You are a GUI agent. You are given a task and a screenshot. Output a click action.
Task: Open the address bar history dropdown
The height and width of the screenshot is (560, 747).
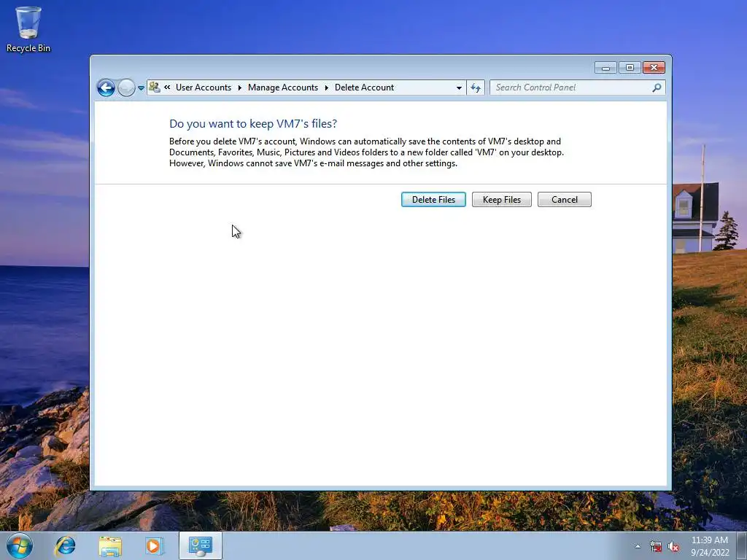[x=459, y=87]
